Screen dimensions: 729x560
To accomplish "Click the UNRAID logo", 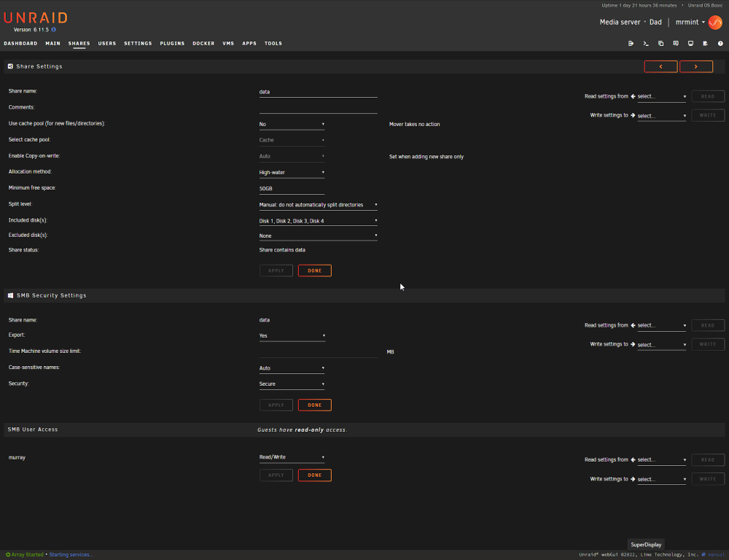I will point(36,17).
